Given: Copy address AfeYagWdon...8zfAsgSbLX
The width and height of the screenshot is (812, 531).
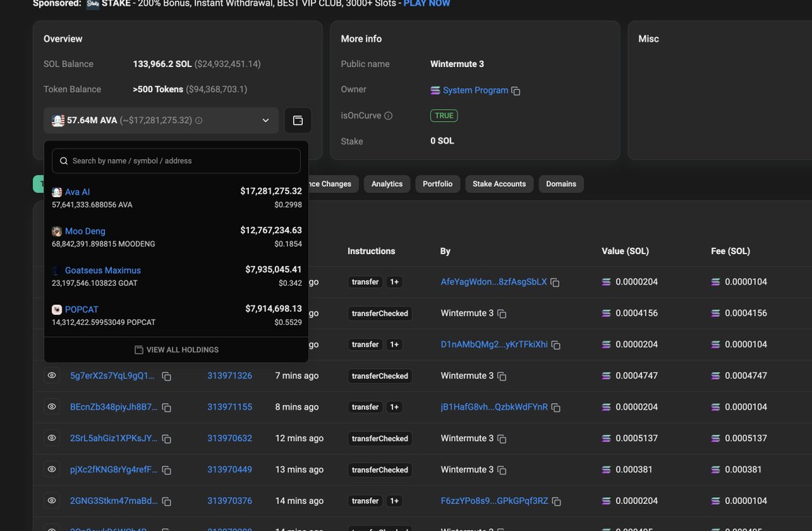Looking at the screenshot, I should coord(555,282).
